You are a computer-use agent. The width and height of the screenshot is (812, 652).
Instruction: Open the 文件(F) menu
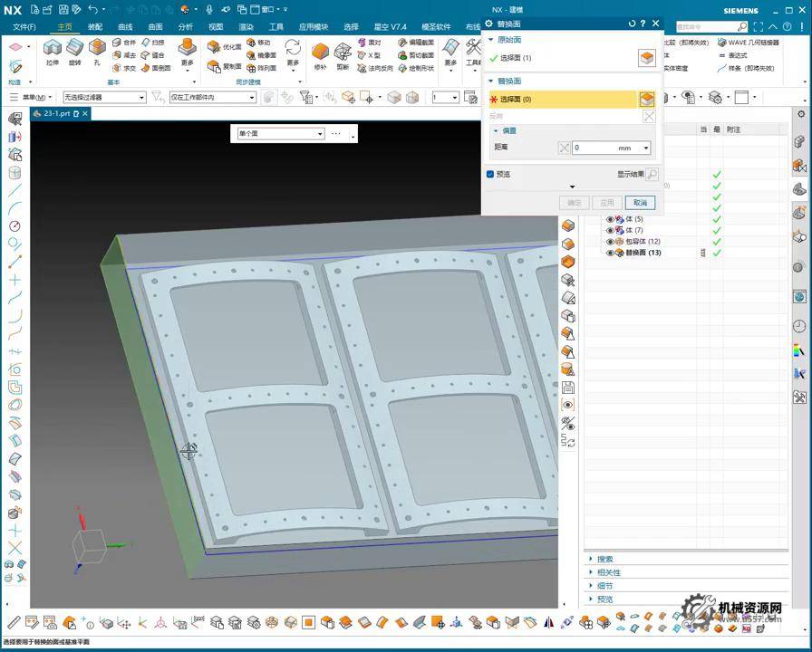24,27
